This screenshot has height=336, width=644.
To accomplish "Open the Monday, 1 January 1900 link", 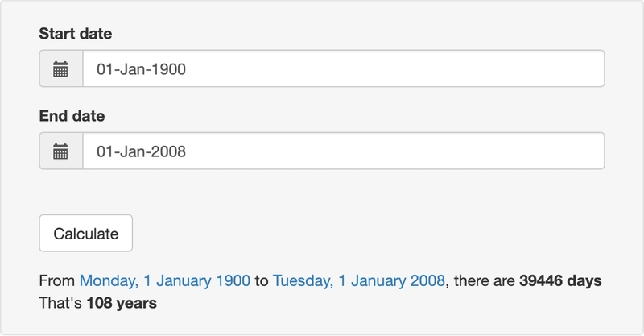I will click(x=165, y=281).
